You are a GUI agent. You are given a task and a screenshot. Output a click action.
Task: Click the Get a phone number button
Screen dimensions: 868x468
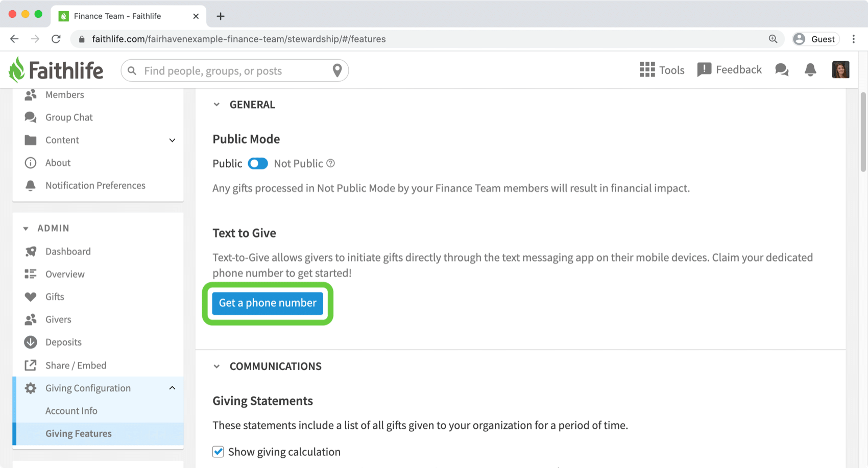pos(268,303)
